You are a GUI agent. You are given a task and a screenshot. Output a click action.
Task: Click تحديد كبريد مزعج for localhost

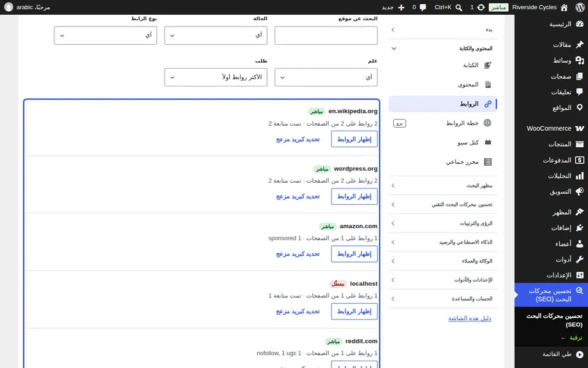coord(298,312)
